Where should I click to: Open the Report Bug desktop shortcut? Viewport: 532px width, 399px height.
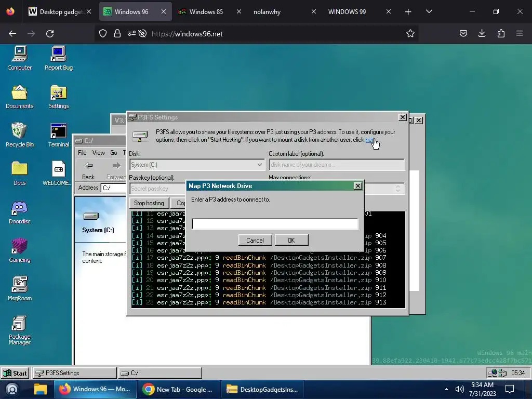(x=58, y=58)
